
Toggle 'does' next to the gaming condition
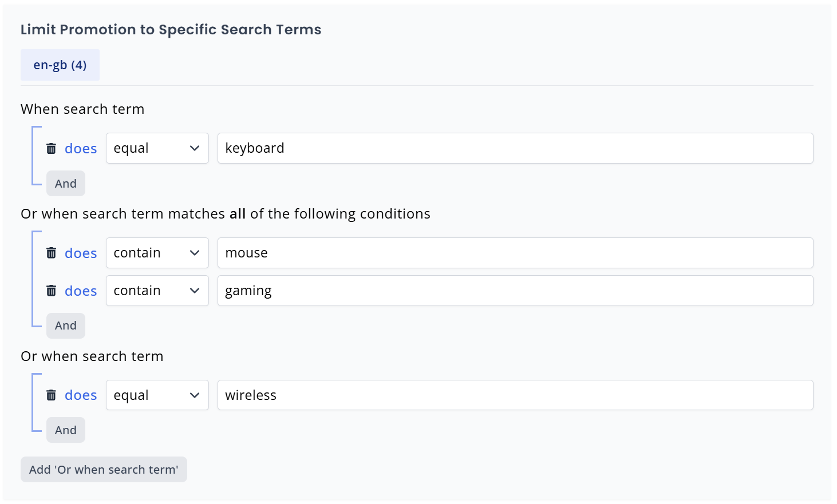[80, 290]
